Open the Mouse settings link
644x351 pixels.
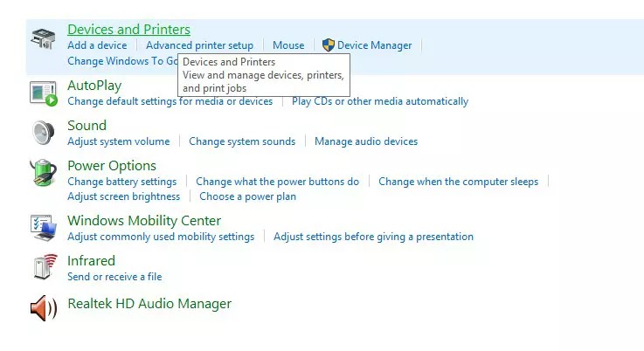[x=288, y=45]
